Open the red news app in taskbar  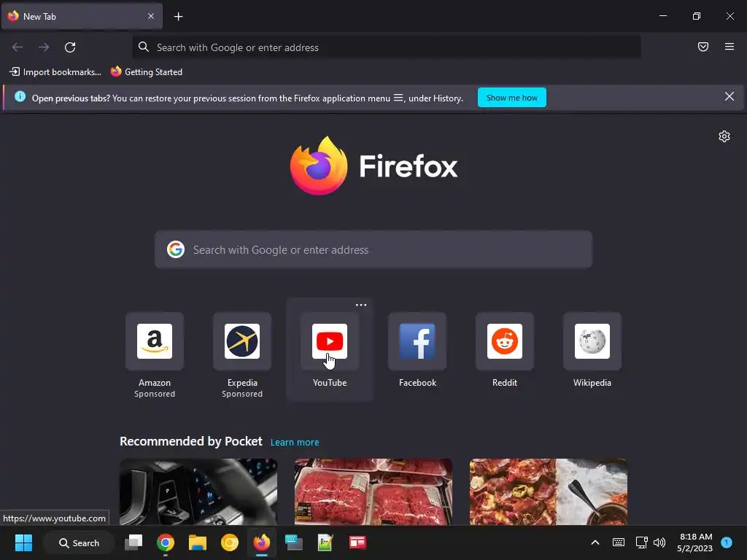click(x=357, y=542)
